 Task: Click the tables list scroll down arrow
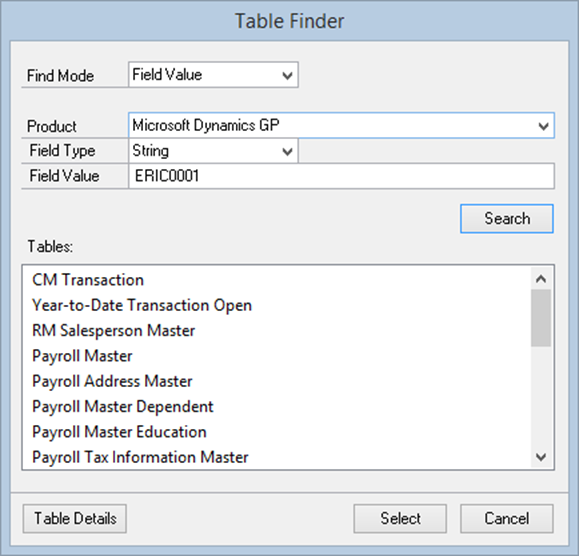click(x=541, y=457)
